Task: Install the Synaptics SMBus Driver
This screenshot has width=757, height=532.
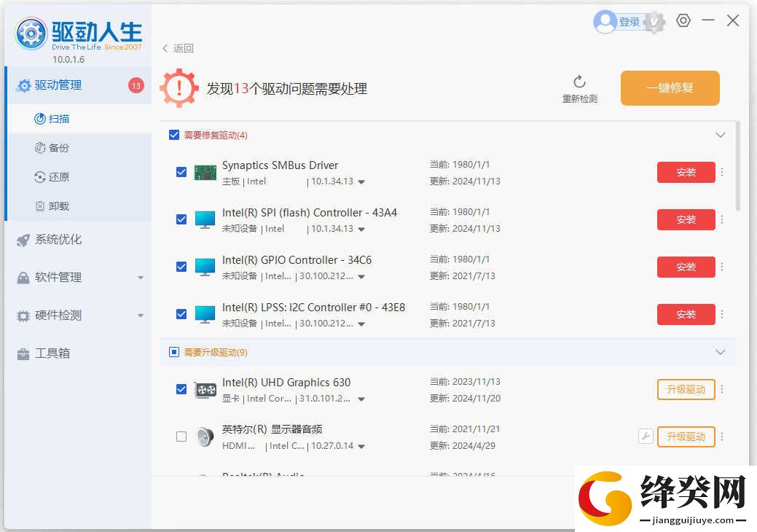Action: coord(686,172)
